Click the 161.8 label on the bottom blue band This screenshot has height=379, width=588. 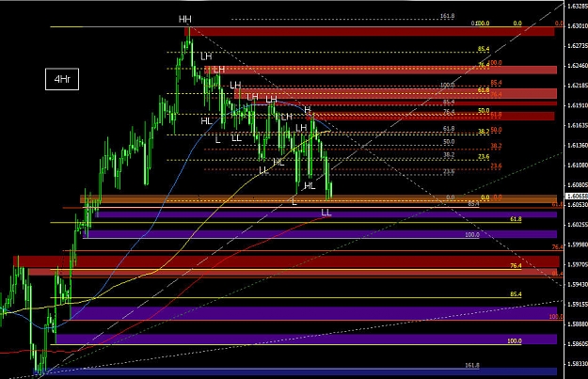[472, 365]
